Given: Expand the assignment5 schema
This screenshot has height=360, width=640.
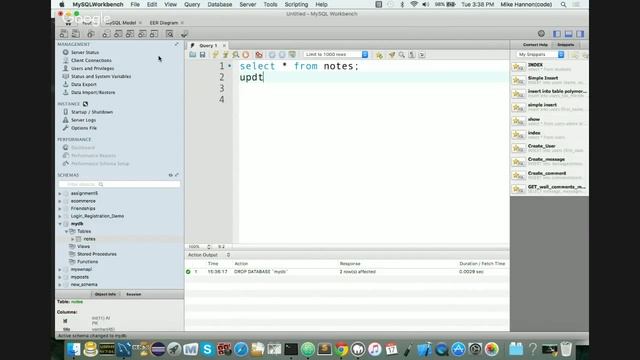Looking at the screenshot, I should pos(60,193).
